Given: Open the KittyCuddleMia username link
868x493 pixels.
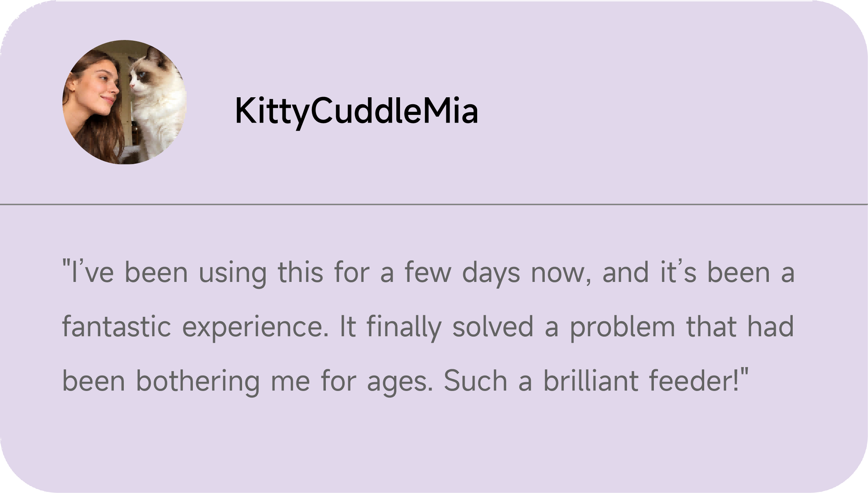Looking at the screenshot, I should [356, 111].
